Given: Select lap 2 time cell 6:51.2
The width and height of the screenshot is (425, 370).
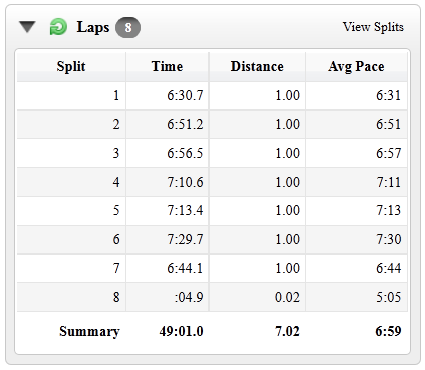Looking at the screenshot, I should tap(185, 124).
